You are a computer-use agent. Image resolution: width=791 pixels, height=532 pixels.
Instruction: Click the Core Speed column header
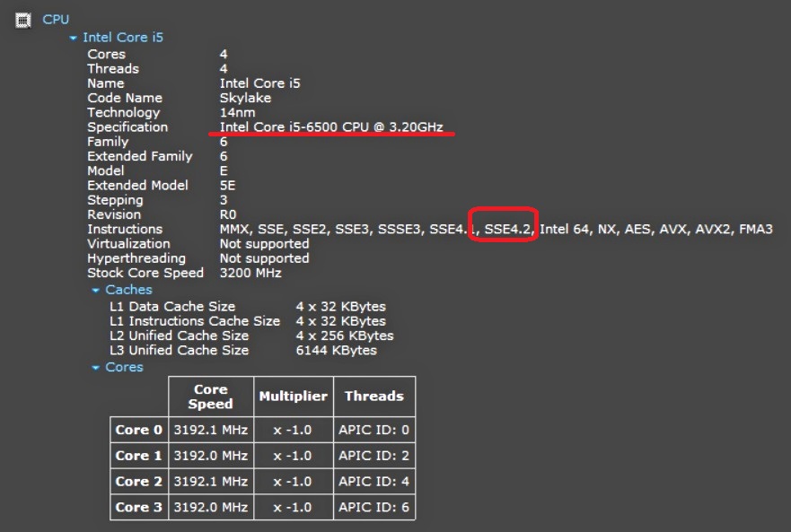coord(211,397)
